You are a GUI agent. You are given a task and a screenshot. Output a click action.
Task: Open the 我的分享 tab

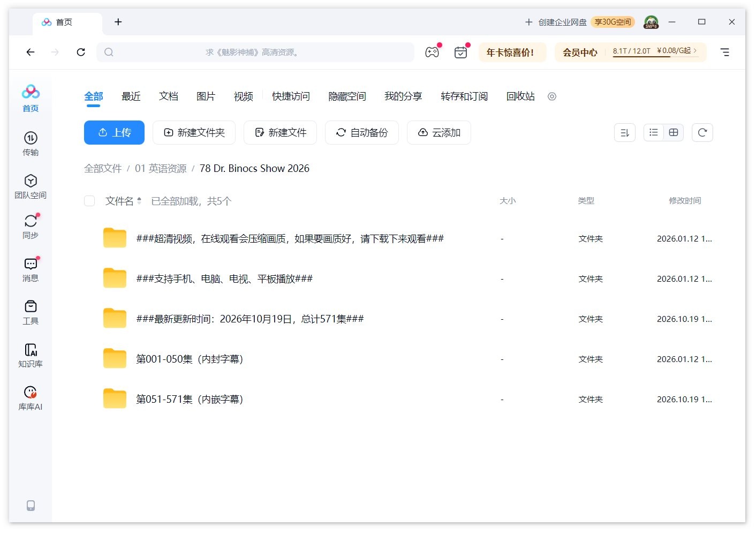(403, 96)
